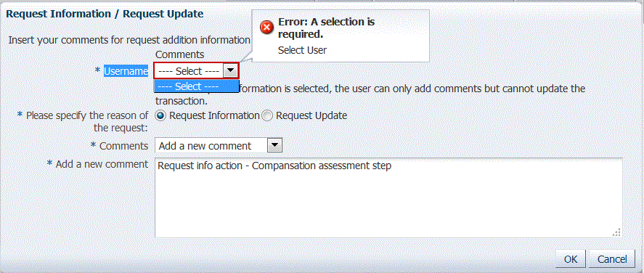644x273 pixels.
Task: Click the 'Insert your comments' instruction text
Action: (129, 40)
